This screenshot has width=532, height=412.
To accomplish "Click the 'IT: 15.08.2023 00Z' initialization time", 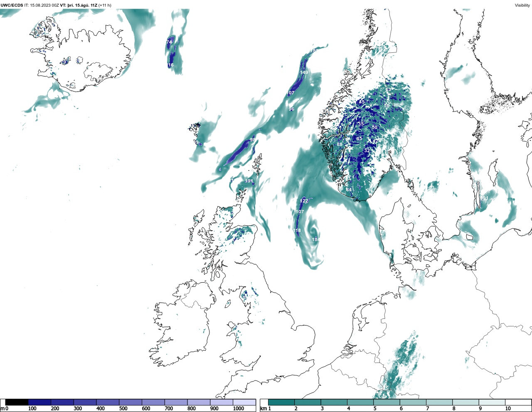I will (x=42, y=5).
